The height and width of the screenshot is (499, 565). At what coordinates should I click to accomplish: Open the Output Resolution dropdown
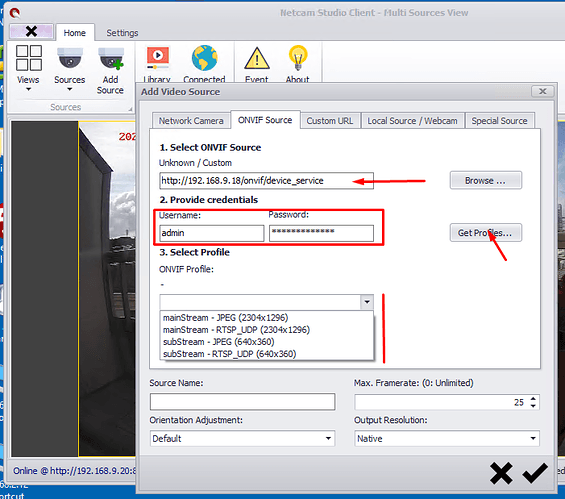pos(447,438)
